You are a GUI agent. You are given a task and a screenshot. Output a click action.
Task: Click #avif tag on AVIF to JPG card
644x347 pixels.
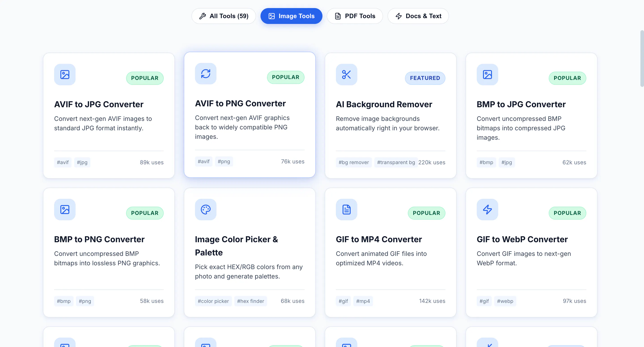[x=63, y=163]
